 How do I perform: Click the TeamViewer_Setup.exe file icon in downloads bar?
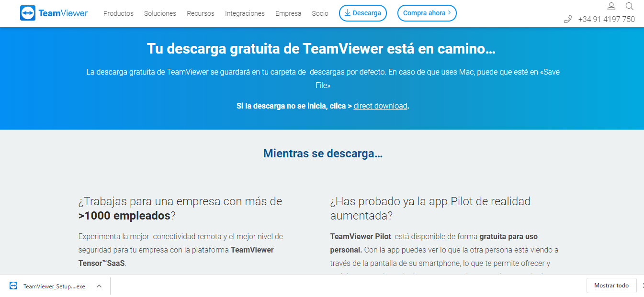tap(13, 286)
